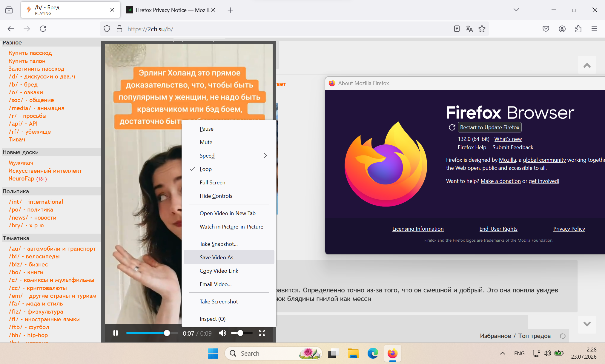Bookmark this page with the star
Viewport: 605px width, 364px height.
tap(482, 29)
